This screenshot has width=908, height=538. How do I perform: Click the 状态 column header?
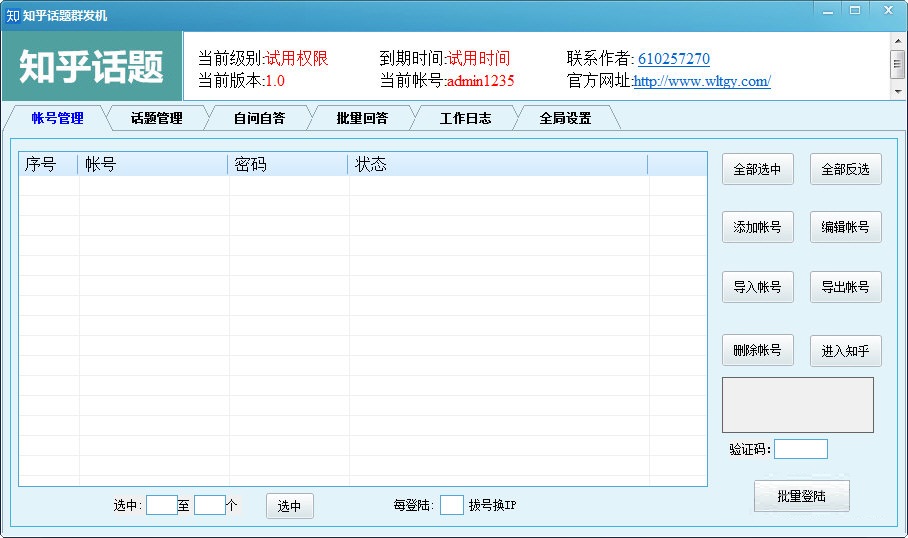(x=497, y=164)
